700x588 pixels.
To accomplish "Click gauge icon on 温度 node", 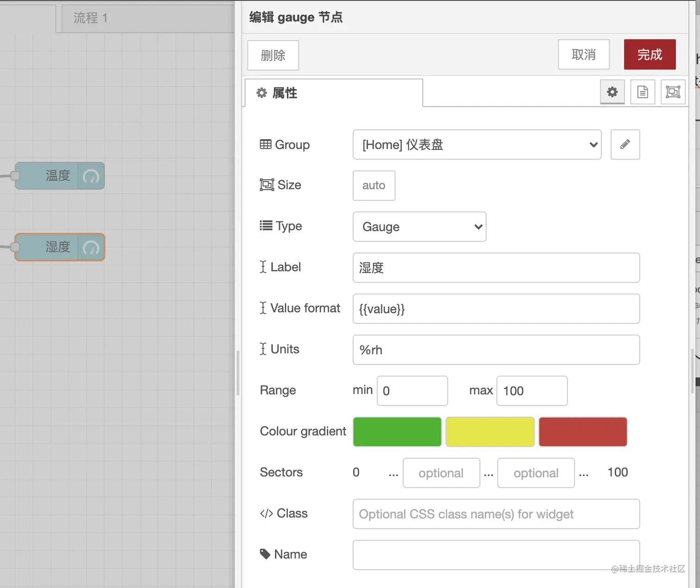I will click(x=91, y=176).
